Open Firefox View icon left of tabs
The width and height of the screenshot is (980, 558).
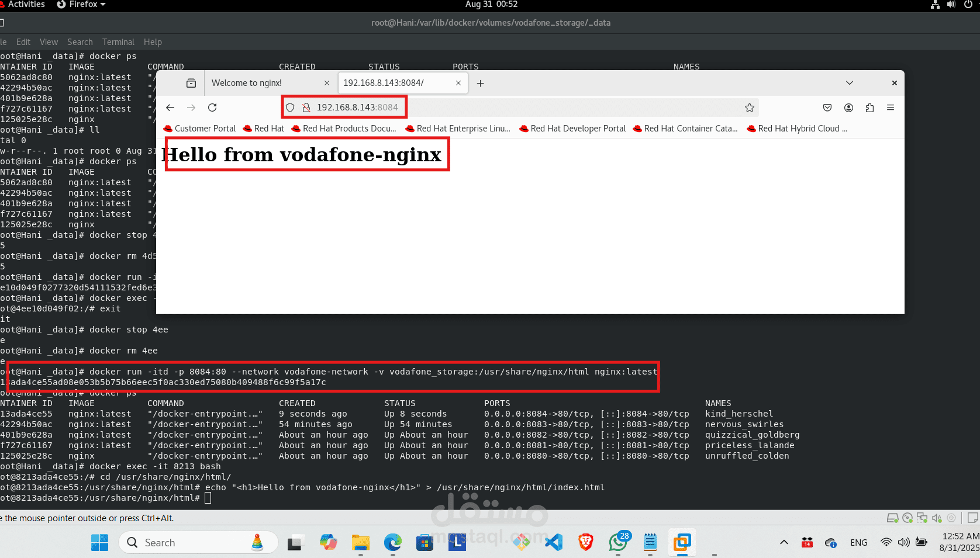pos(191,83)
